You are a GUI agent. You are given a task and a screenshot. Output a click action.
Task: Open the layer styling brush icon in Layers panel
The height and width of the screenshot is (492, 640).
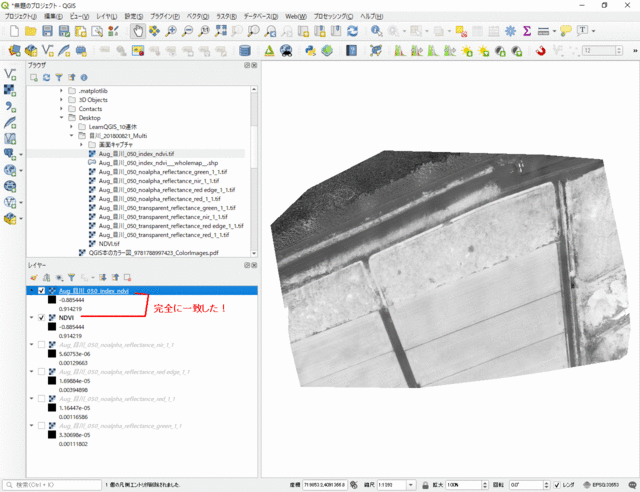point(34,278)
